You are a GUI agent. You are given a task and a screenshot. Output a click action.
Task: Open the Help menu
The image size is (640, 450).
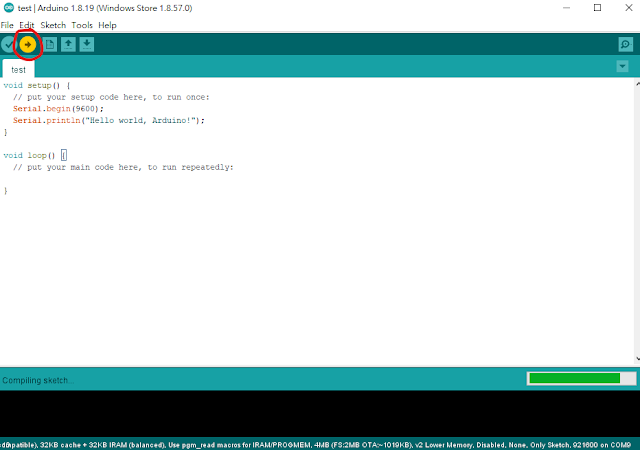tap(107, 25)
